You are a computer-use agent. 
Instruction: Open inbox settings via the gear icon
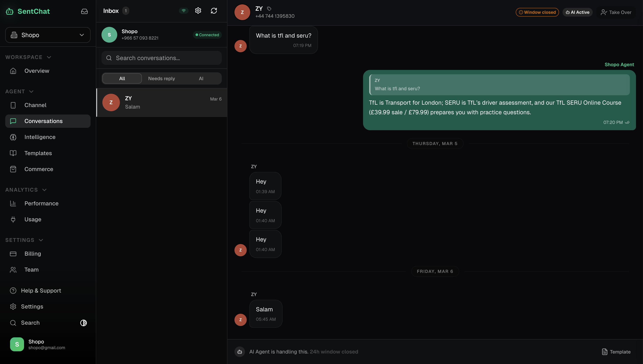tap(198, 10)
